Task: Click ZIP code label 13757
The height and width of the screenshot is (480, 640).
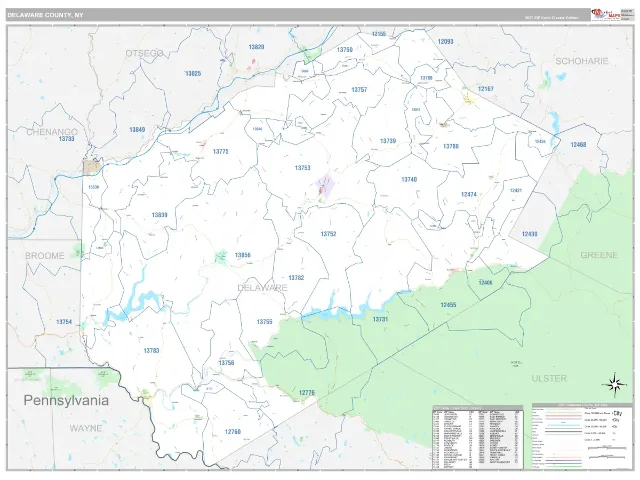Action: click(359, 89)
